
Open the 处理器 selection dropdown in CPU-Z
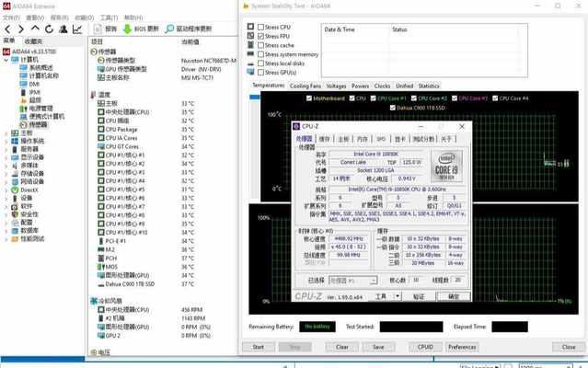(x=352, y=281)
